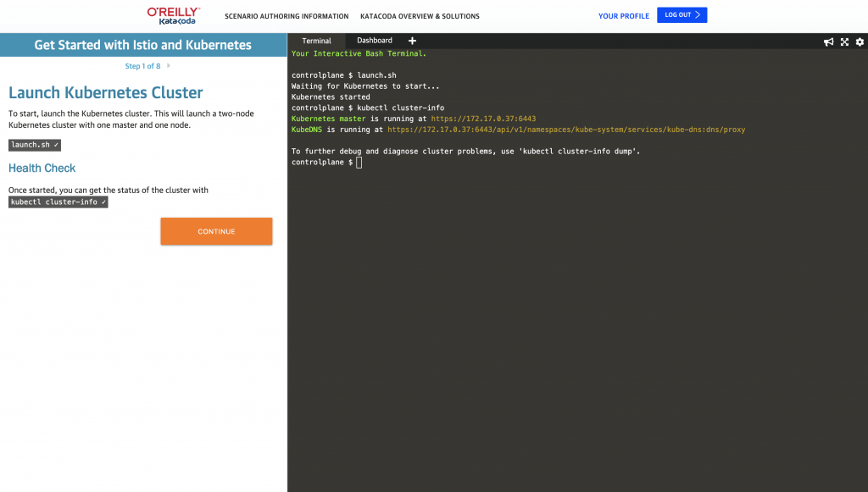The width and height of the screenshot is (868, 492).
Task: Click 'Waiting for Kubernetes to start...' line
Action: [x=365, y=86]
